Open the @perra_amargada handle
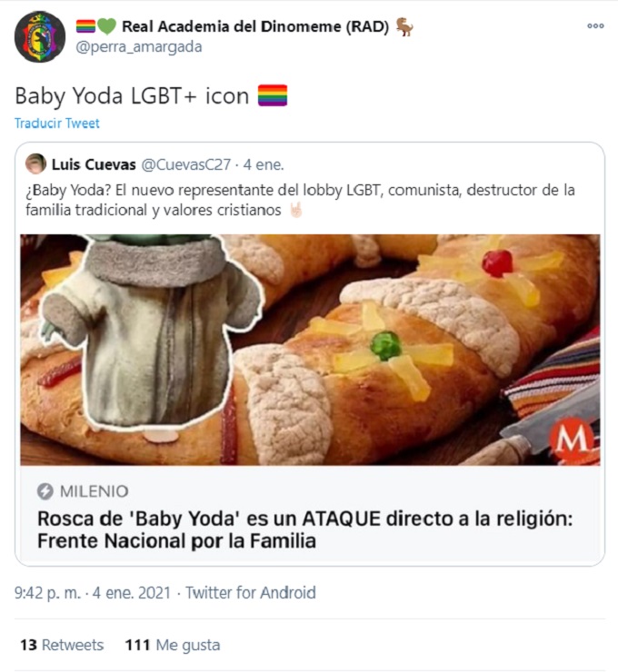Image resolution: width=618 pixels, height=672 pixels. point(138,46)
